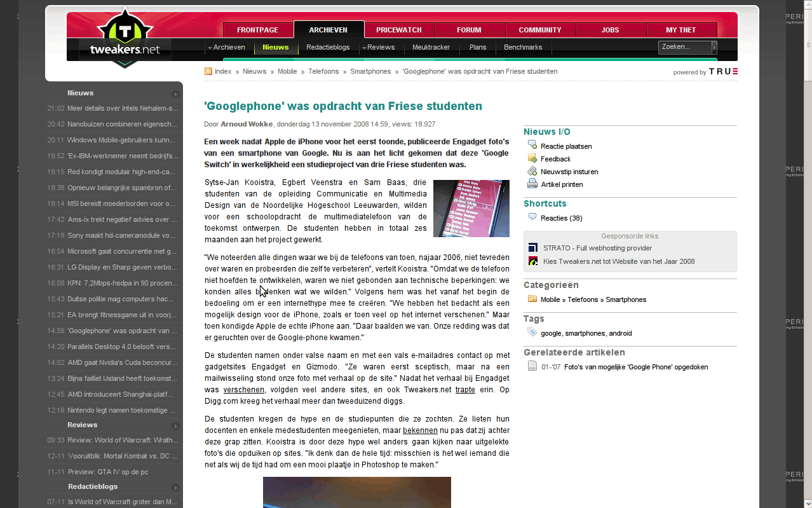Open the Reviews dropdown in the subnav
This screenshot has width=812, height=508.
(x=381, y=47)
